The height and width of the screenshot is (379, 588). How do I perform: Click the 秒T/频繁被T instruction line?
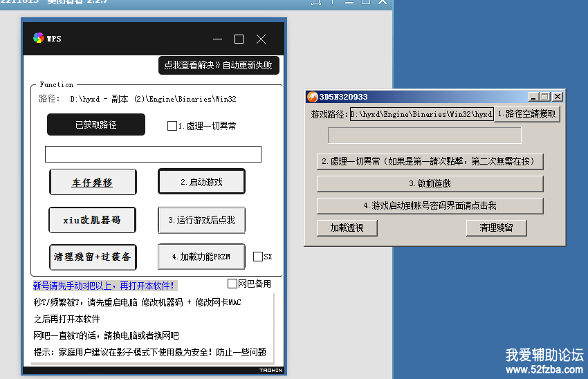pyautogui.click(x=137, y=302)
